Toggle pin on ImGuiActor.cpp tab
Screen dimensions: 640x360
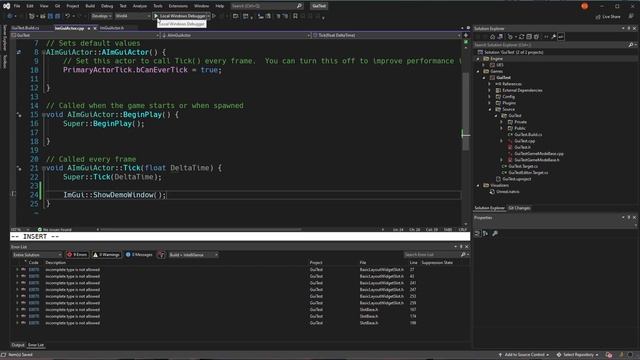click(89, 28)
